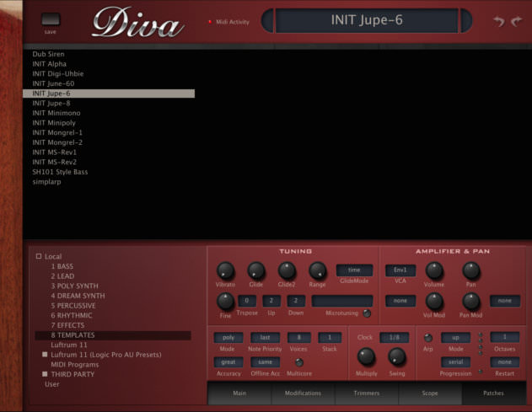This screenshot has height=412, width=532.
Task: Click the Glide2 knob
Action: tap(287, 270)
